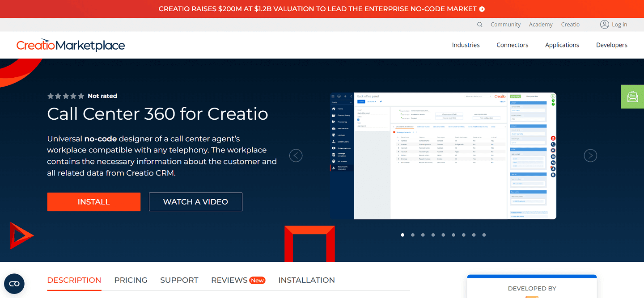The image size is (644, 298).
Task: Rate the app with the first star
Action: coord(50,96)
